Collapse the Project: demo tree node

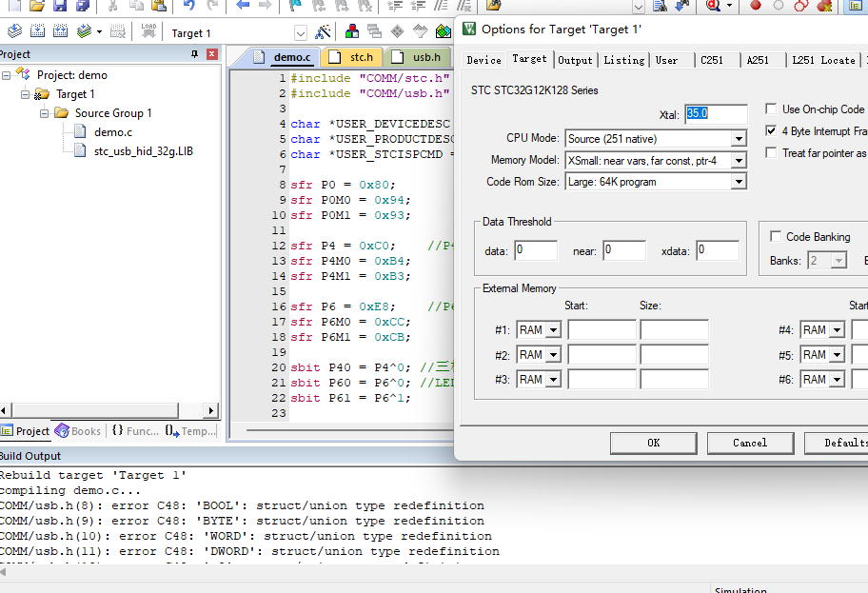click(6, 75)
